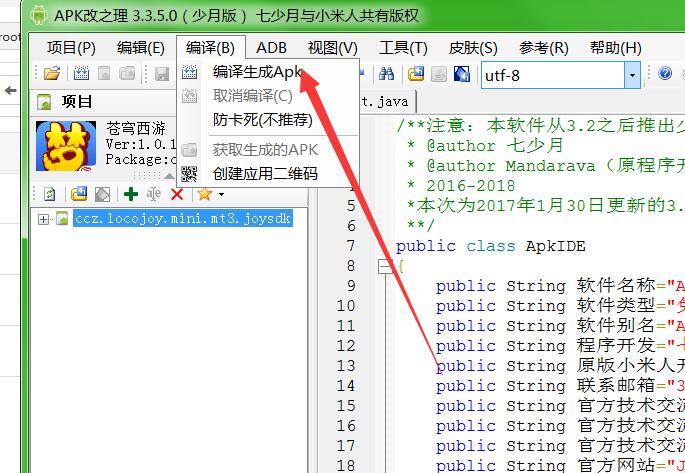Open the 工具(T) menu
685x473 pixels.
403,48
